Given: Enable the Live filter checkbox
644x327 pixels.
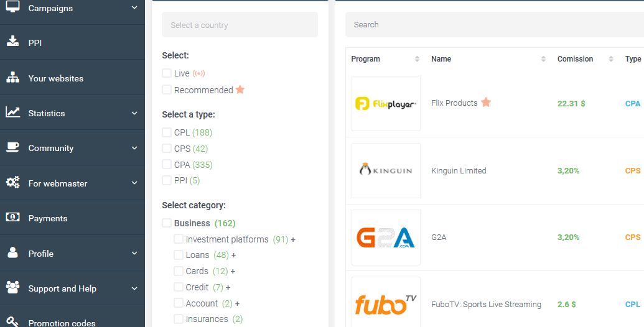Looking at the screenshot, I should pyautogui.click(x=167, y=73).
